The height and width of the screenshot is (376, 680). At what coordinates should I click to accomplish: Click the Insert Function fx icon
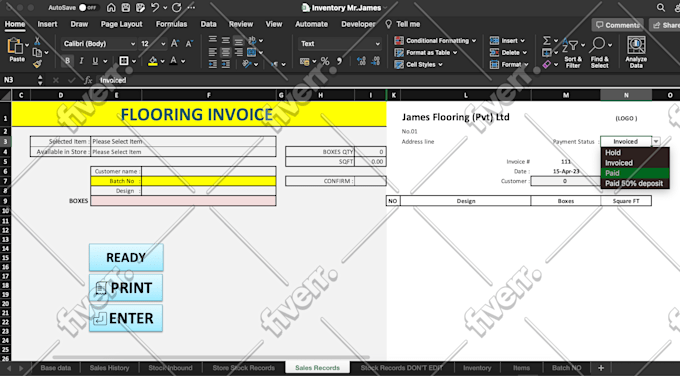88,80
